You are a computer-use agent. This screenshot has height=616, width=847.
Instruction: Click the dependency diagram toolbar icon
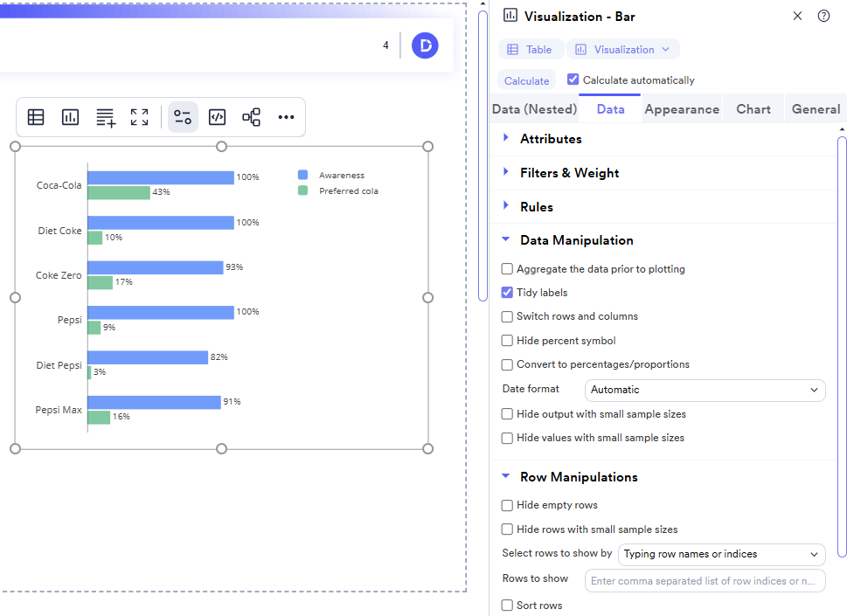coord(251,117)
